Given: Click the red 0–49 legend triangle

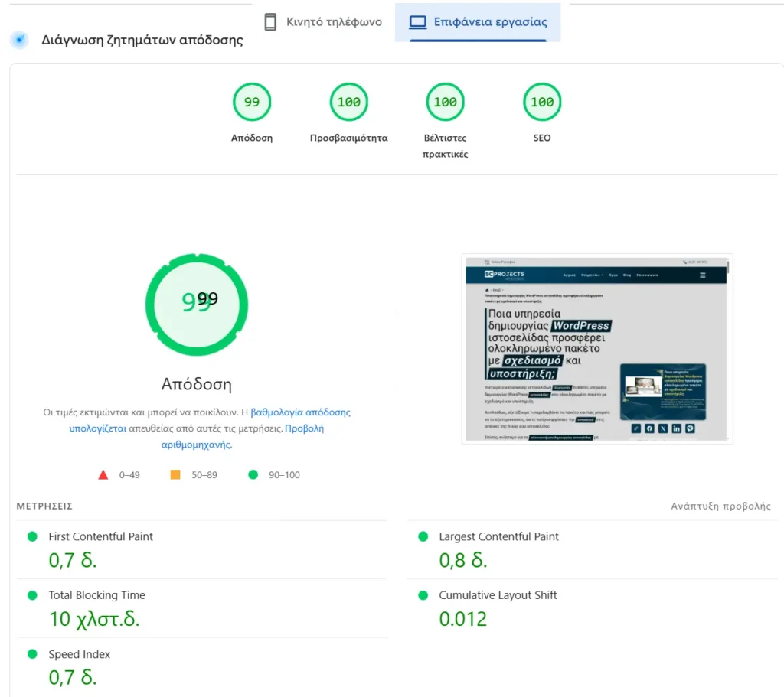Looking at the screenshot, I should (103, 474).
